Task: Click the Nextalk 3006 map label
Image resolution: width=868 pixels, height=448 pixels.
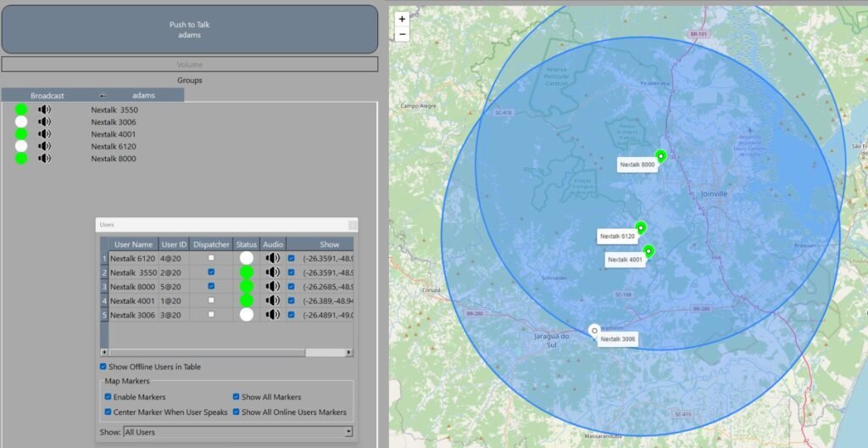Action: [618, 339]
